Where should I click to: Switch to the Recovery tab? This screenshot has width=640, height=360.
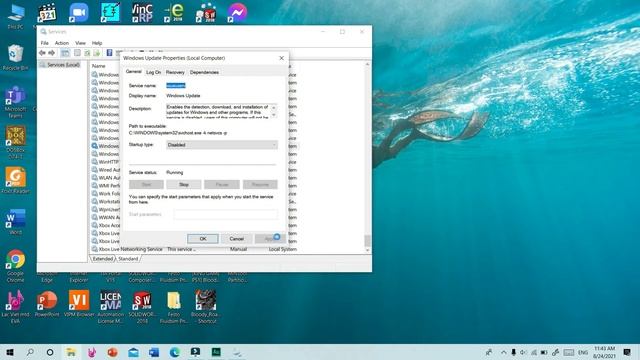[x=175, y=72]
